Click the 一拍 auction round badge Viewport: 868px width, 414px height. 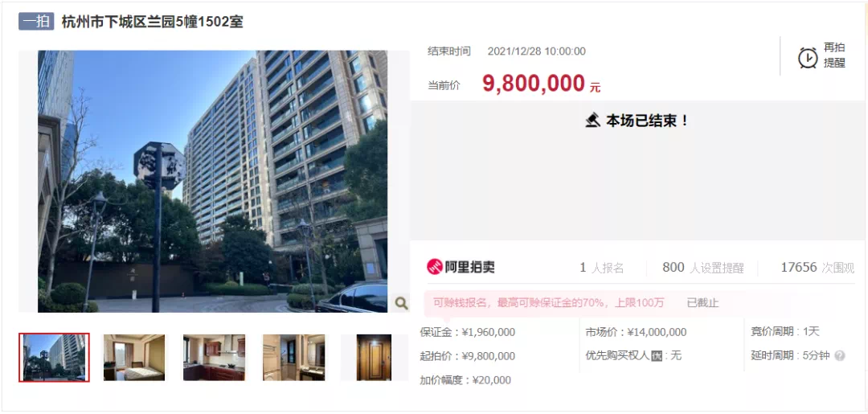36,22
